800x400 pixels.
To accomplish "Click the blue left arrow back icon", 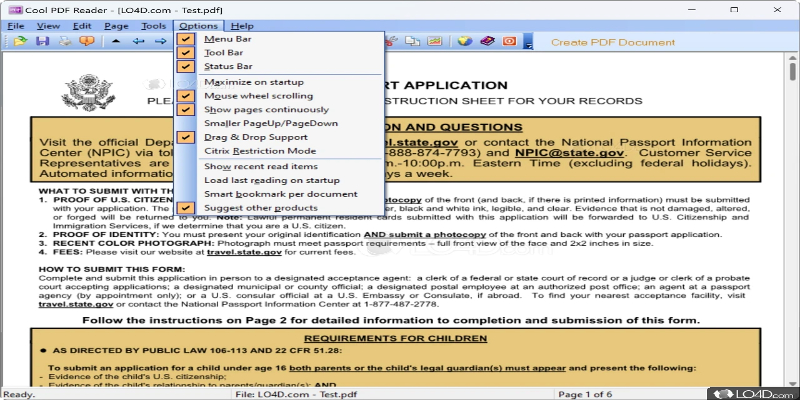I will 139,42.
